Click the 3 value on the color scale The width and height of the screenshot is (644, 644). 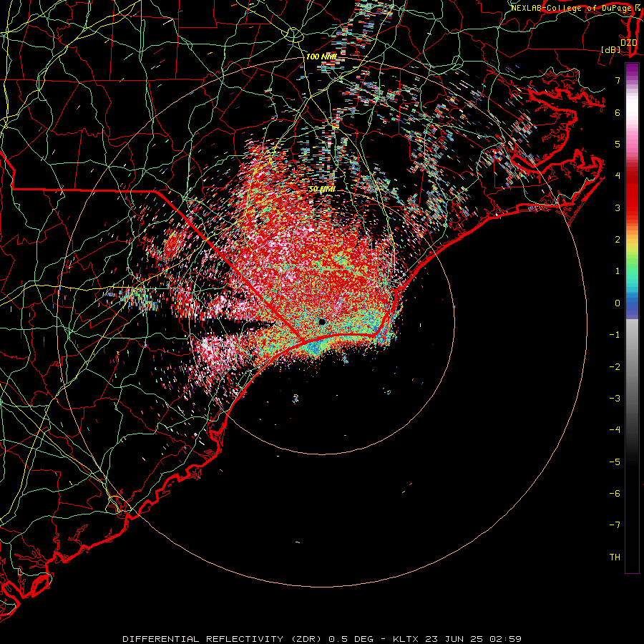pos(618,208)
